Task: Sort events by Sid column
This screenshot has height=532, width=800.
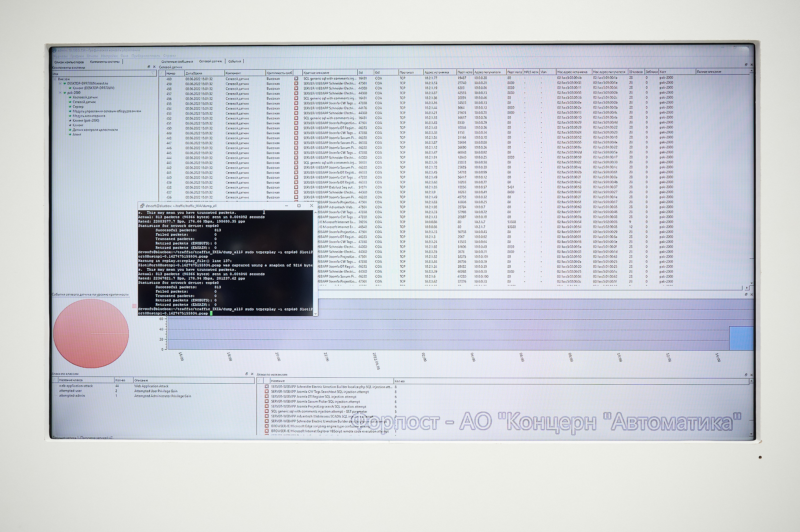Action: tap(366, 72)
